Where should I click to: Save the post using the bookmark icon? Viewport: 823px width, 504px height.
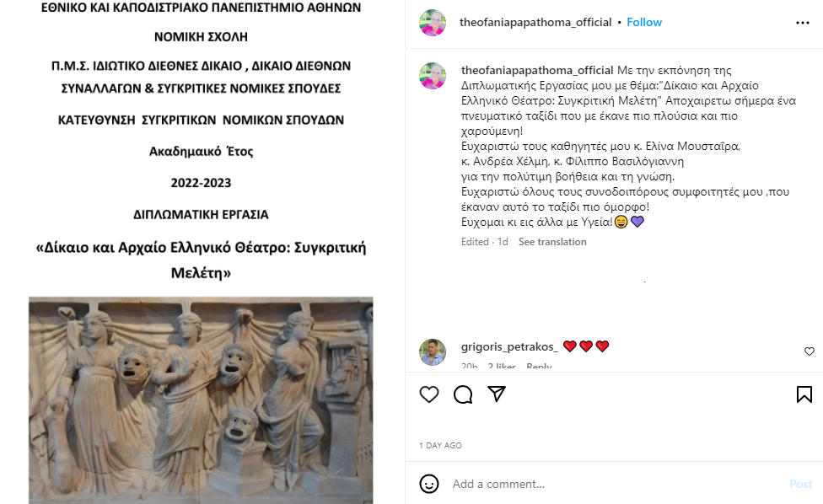tap(804, 394)
